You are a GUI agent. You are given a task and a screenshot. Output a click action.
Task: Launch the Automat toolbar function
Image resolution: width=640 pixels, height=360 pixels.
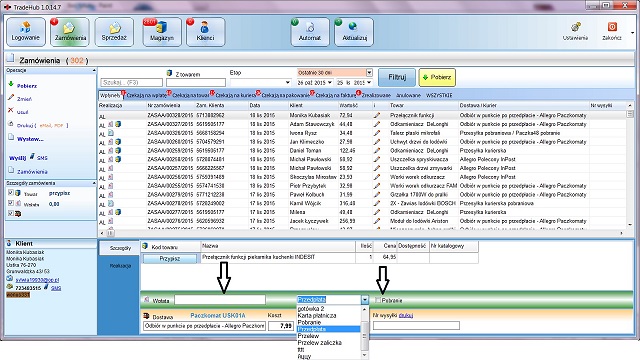[310, 32]
